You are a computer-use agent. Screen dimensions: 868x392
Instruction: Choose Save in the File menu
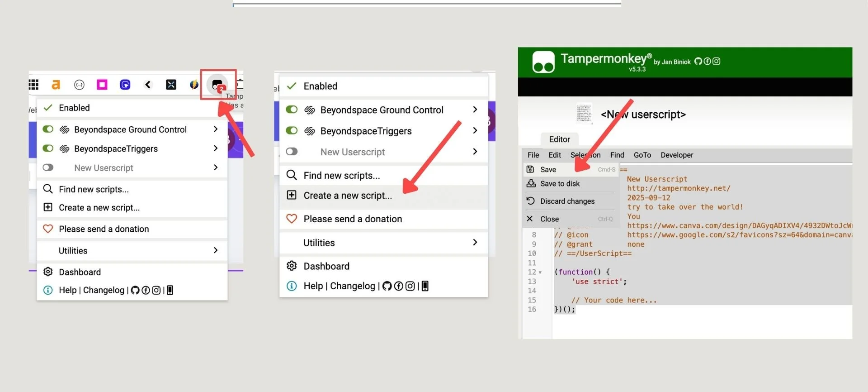click(x=571, y=169)
